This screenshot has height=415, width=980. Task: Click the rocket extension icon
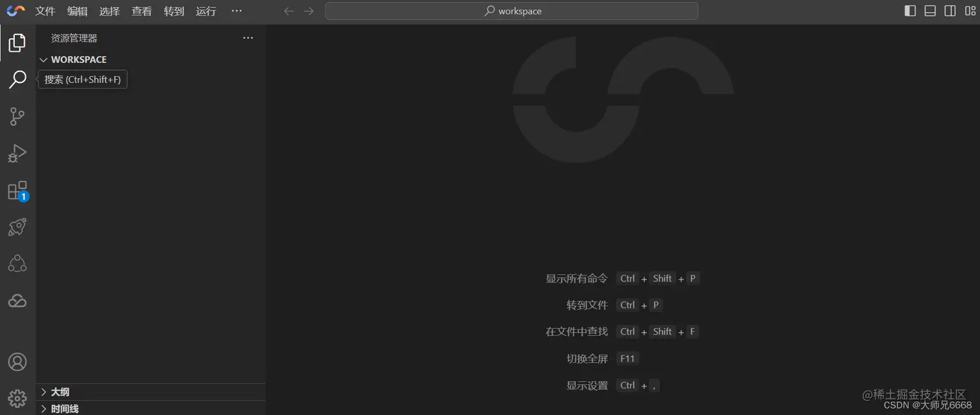point(17,226)
